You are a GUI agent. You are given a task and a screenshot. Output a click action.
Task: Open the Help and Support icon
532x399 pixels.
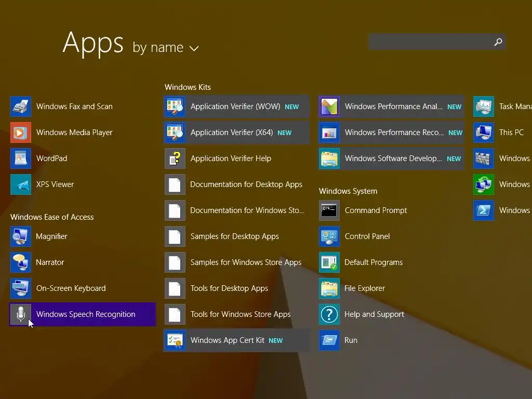point(329,314)
